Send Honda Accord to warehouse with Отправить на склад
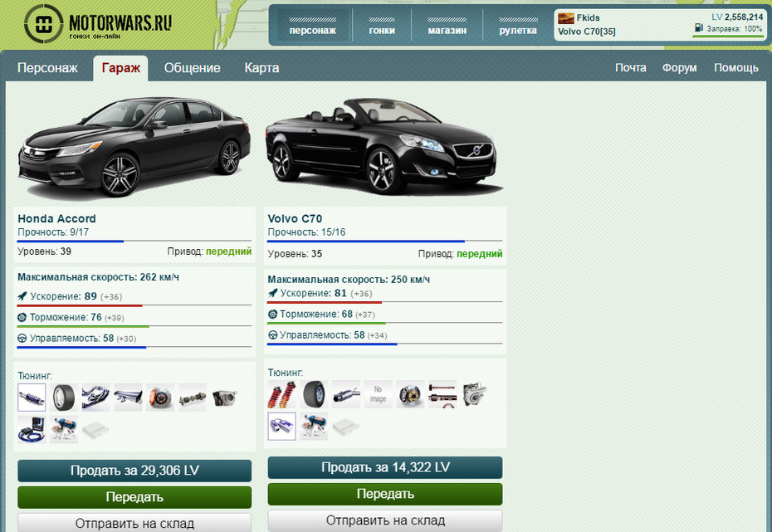Screen dimensions: 772x532 134,523
